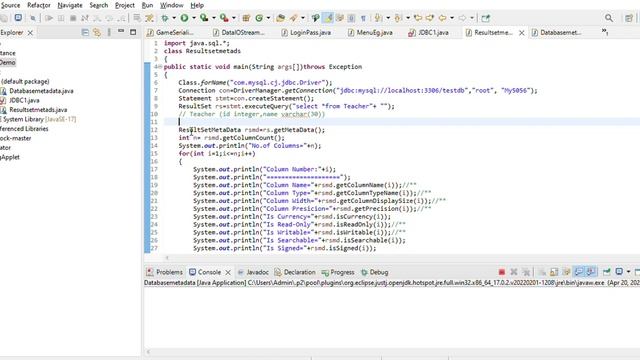
Task: Click the Previous Annotation toolbar icon
Action: tap(398, 18)
